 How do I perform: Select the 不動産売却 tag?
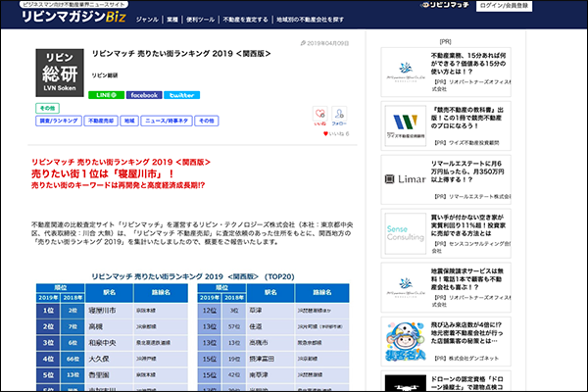[x=100, y=121]
